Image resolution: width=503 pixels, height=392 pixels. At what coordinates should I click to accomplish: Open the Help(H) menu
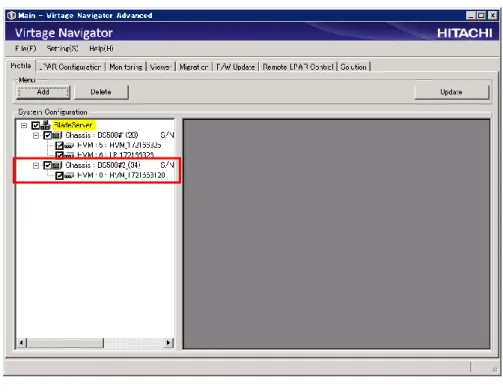click(101, 49)
